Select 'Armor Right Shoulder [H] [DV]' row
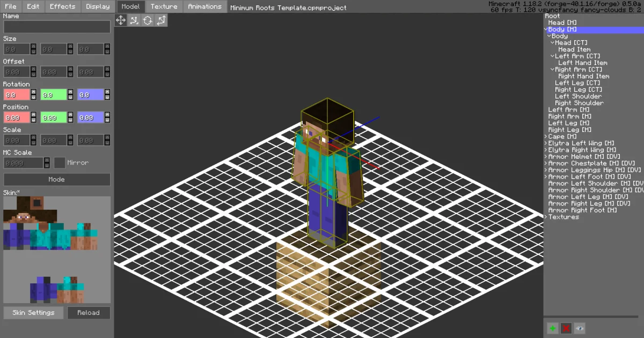 click(x=596, y=190)
